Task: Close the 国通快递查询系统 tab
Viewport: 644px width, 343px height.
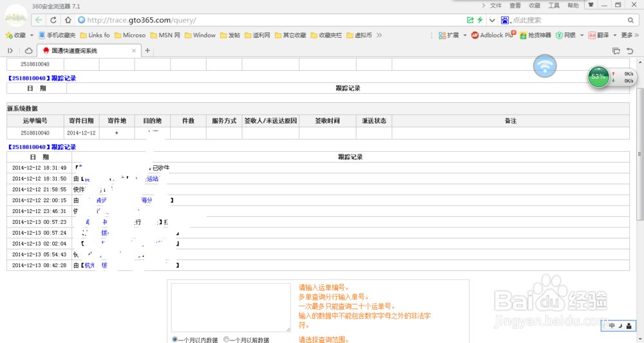Action: [x=134, y=51]
